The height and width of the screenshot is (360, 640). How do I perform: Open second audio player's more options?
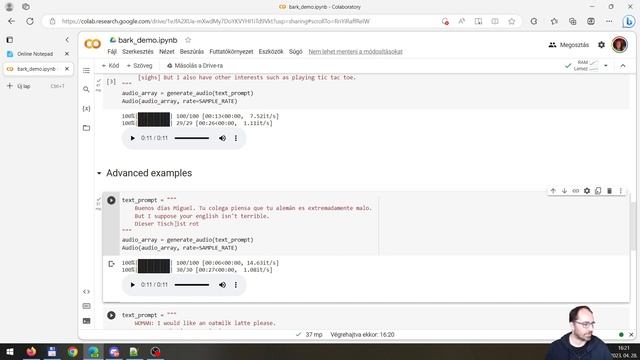(x=236, y=285)
